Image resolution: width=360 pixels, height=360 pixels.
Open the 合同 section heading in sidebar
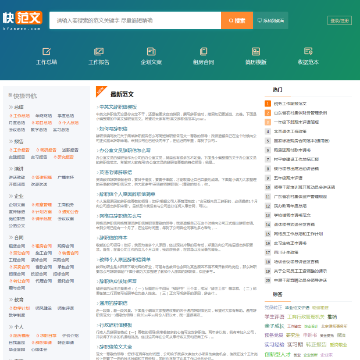[x=18, y=238]
